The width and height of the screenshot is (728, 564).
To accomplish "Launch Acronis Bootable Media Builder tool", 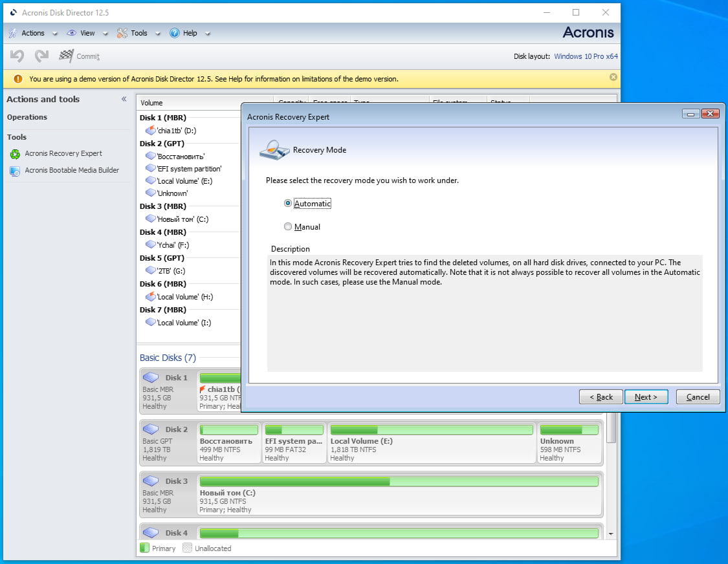I will click(72, 170).
